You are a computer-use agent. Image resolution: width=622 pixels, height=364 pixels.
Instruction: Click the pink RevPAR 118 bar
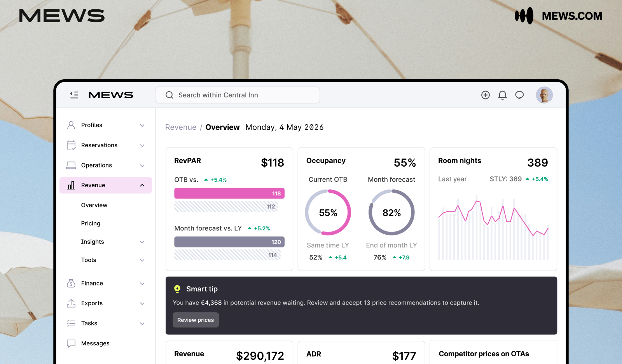pyautogui.click(x=229, y=193)
